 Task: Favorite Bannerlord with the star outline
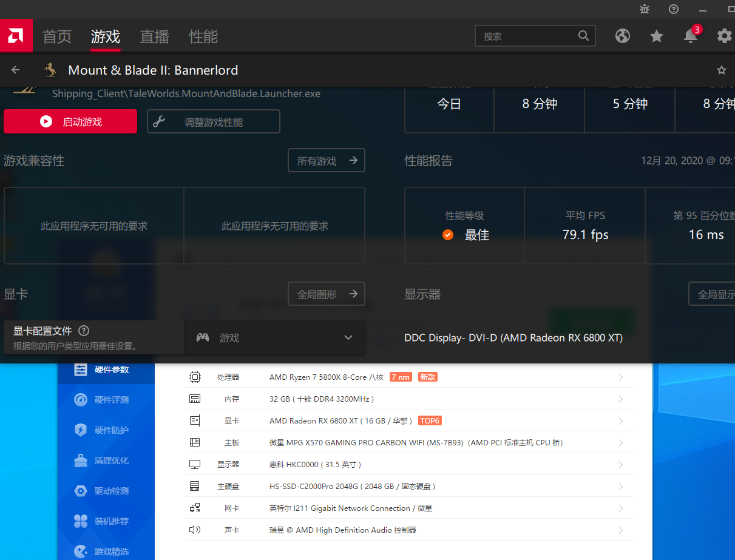(722, 70)
